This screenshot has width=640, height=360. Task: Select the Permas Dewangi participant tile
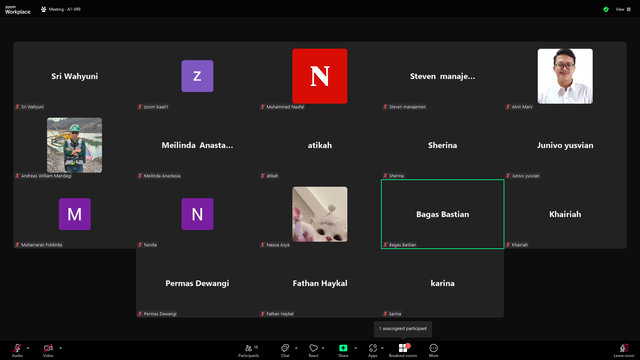[197, 283]
